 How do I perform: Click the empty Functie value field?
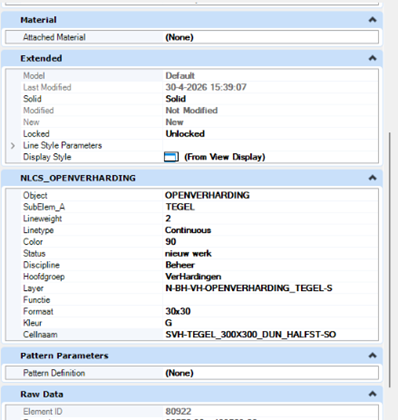click(270, 300)
